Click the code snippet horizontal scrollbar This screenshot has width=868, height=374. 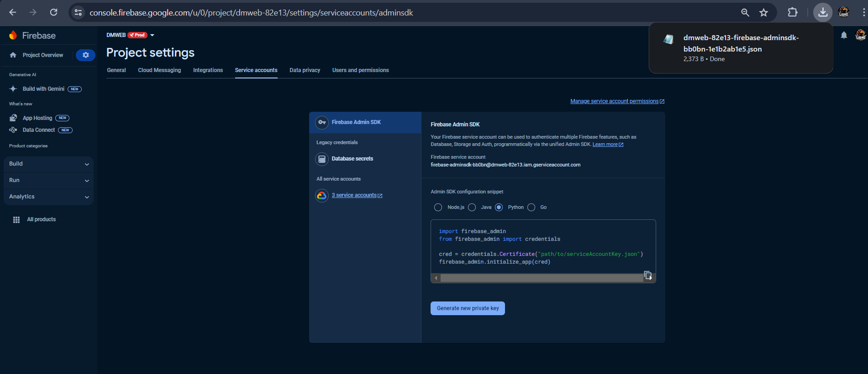click(541, 278)
